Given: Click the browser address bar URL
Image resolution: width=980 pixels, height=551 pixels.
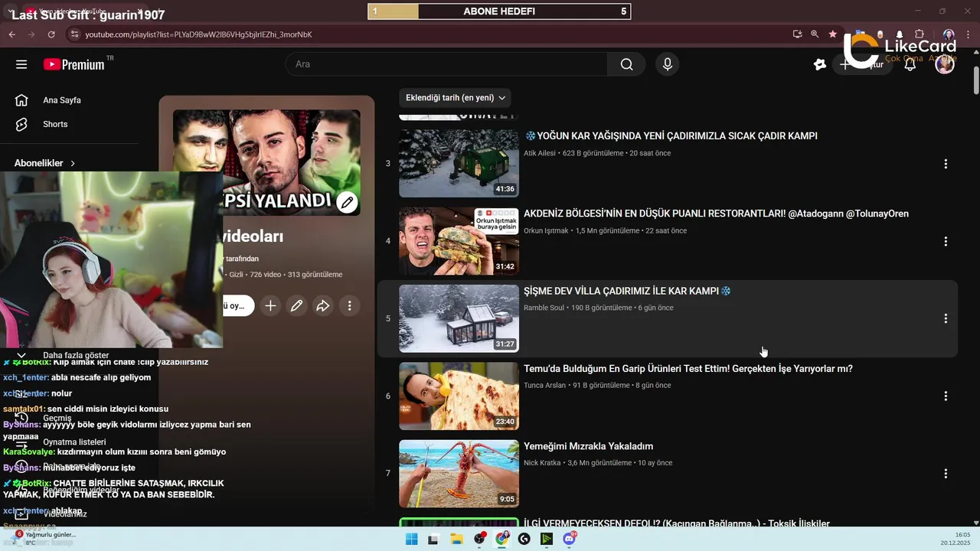Looking at the screenshot, I should pos(198,34).
